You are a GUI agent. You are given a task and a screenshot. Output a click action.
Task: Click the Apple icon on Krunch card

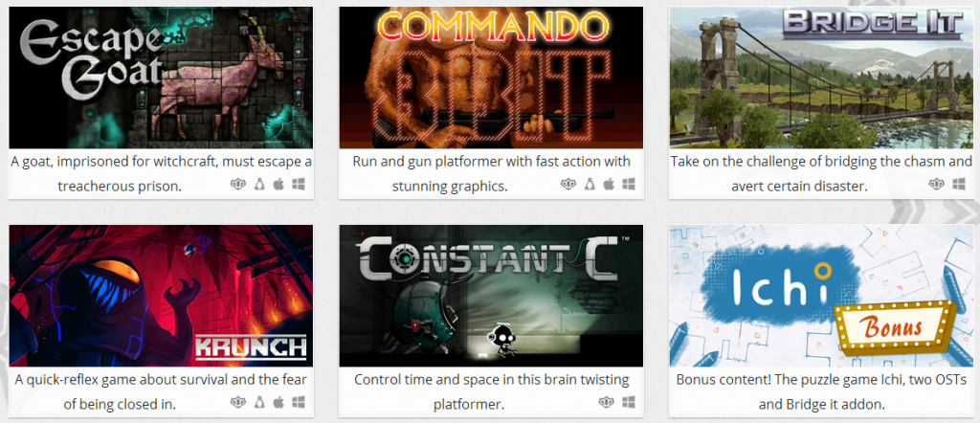[278, 402]
